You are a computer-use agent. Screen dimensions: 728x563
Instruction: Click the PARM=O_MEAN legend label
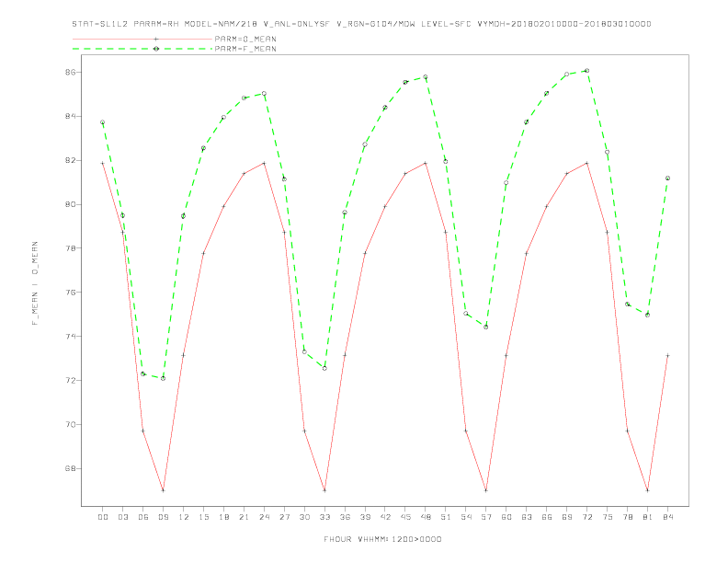[x=245, y=39]
